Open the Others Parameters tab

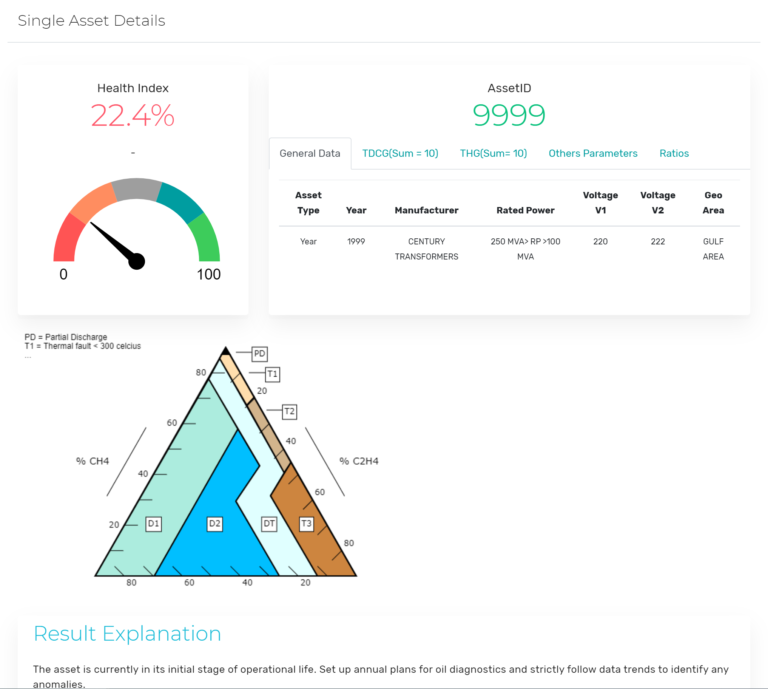(x=593, y=153)
